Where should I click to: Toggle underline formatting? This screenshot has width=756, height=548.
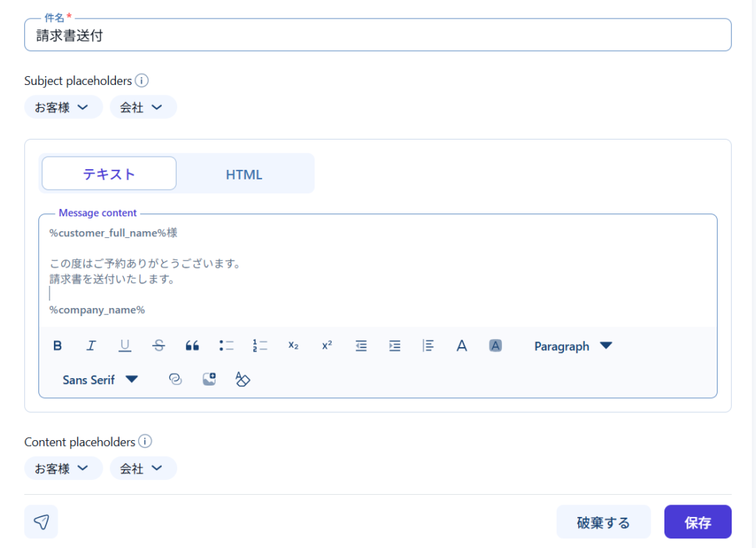point(125,346)
